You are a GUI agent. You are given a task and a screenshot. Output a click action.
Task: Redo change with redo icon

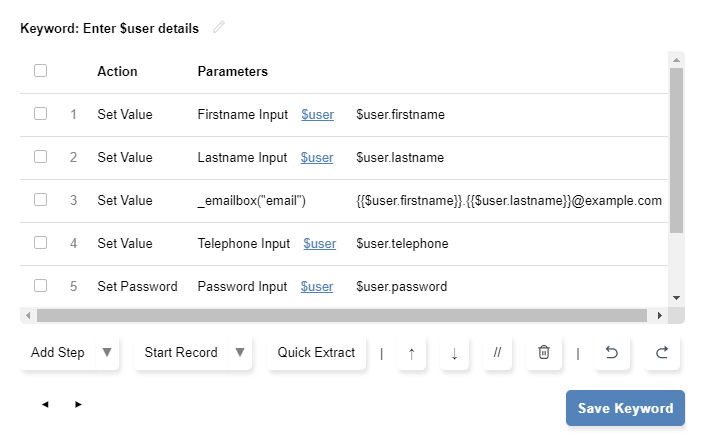pos(661,352)
